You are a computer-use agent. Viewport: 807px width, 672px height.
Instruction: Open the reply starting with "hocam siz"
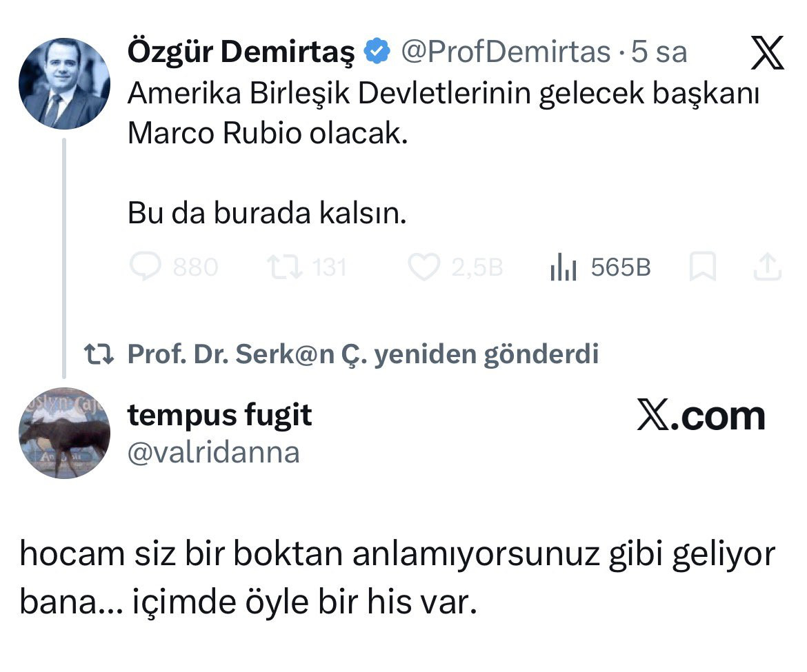click(x=397, y=579)
